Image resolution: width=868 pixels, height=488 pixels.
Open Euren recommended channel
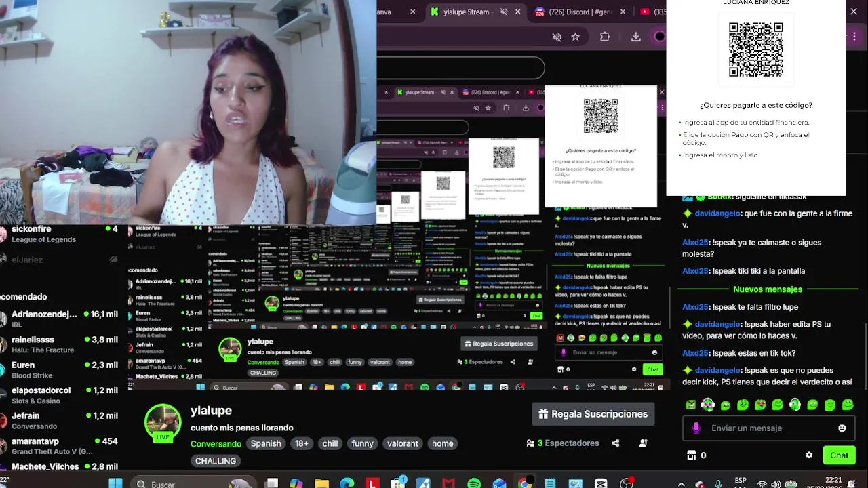click(59, 369)
